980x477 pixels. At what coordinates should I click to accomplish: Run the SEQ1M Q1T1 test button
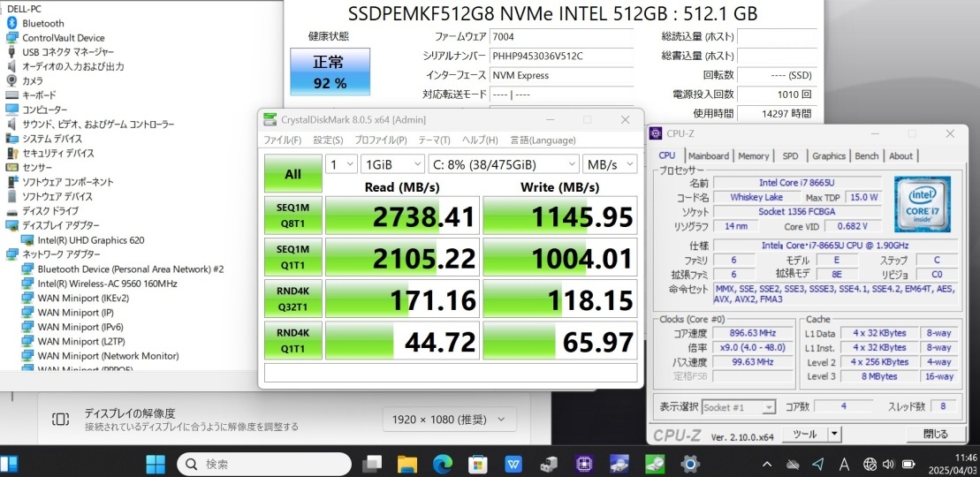(x=293, y=257)
